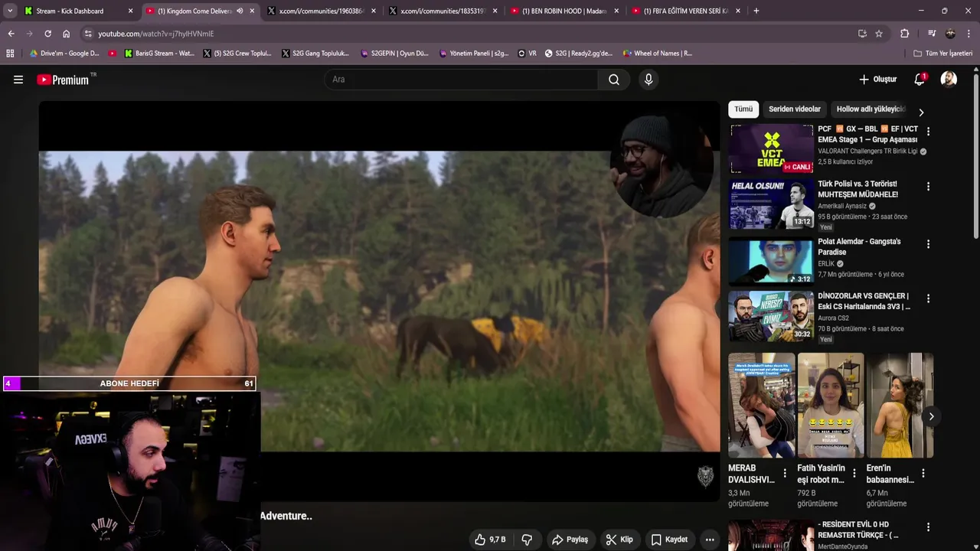Viewport: 980px width, 551px height.
Task: Reload the page in browser toolbar
Action: click(47, 34)
